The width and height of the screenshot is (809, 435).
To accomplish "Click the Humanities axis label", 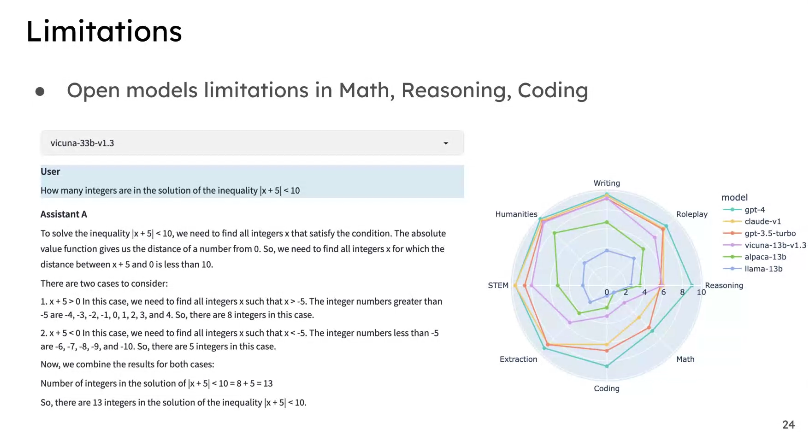I will pos(516,214).
